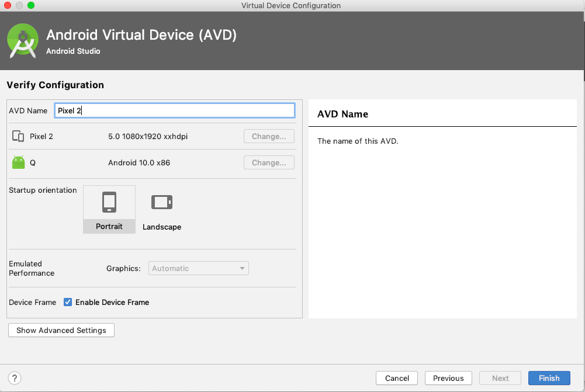Click the '5.0 1080x1920 xxhdpi' text
Viewport: 585px width, 392px height.
click(148, 136)
